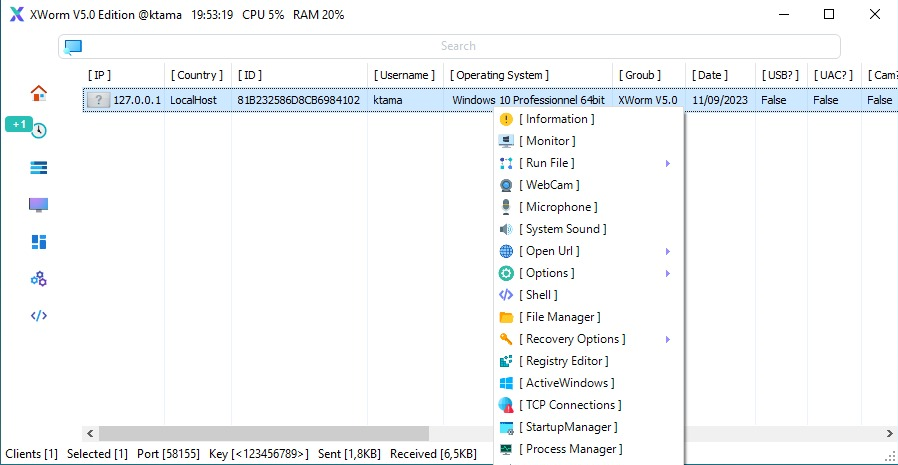Click the clock history icon in sidebar
Screen dimensions: 898x465
(38, 131)
